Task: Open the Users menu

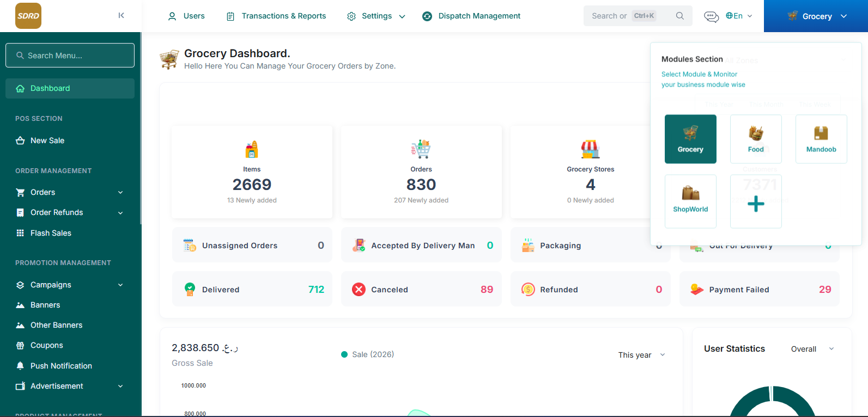Action: (x=186, y=16)
